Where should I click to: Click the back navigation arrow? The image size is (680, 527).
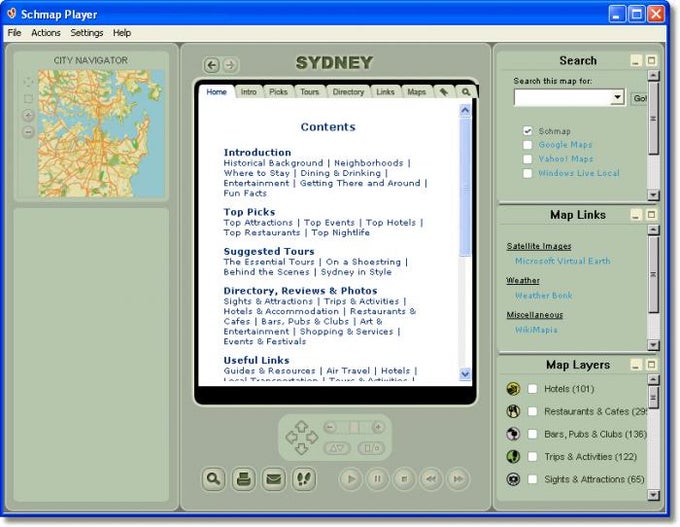212,65
